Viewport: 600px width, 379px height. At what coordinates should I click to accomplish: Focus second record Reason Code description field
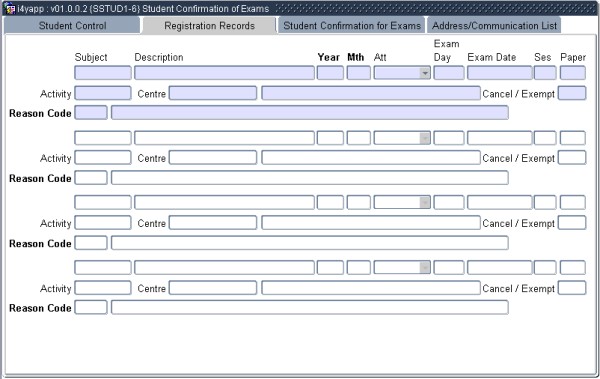click(x=310, y=178)
